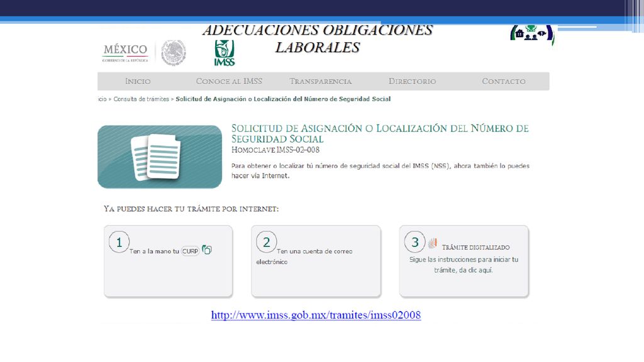This screenshot has height=362, width=644.
Task: Click the Mexican coat of arms seal
Action: tap(174, 53)
